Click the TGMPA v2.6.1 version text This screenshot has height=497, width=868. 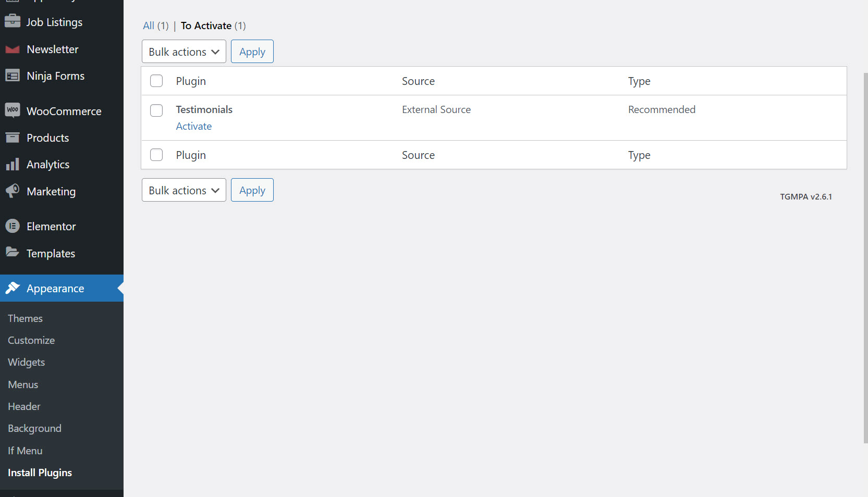point(806,196)
